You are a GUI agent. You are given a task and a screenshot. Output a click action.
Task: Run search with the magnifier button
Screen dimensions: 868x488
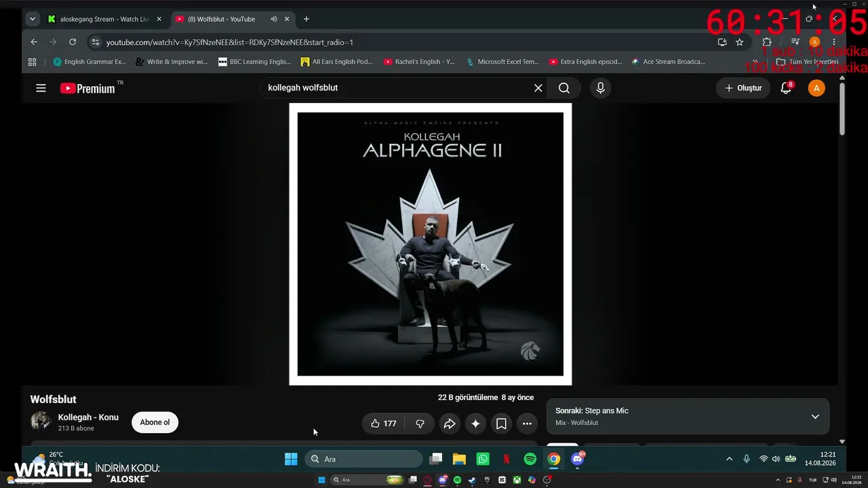pos(564,88)
